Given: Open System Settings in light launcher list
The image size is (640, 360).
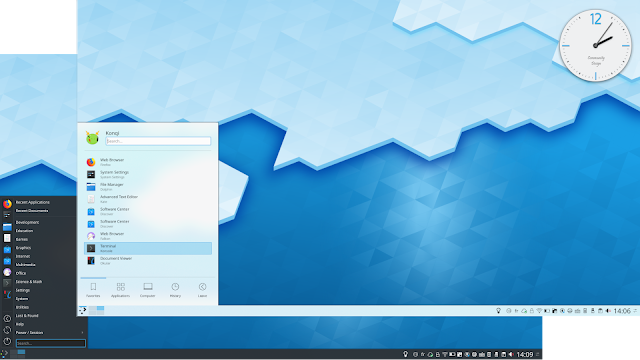Looking at the screenshot, I should point(148,174).
